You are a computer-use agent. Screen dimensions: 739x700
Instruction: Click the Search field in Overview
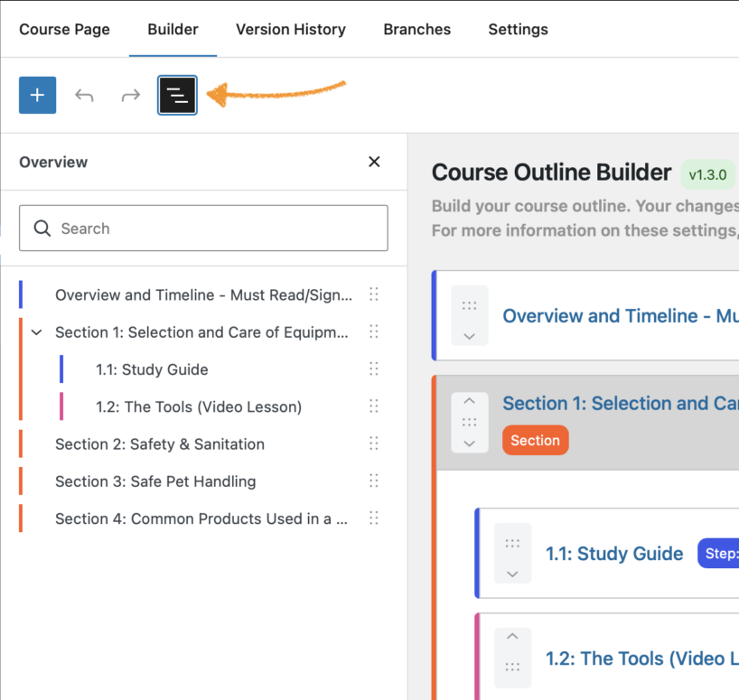203,228
